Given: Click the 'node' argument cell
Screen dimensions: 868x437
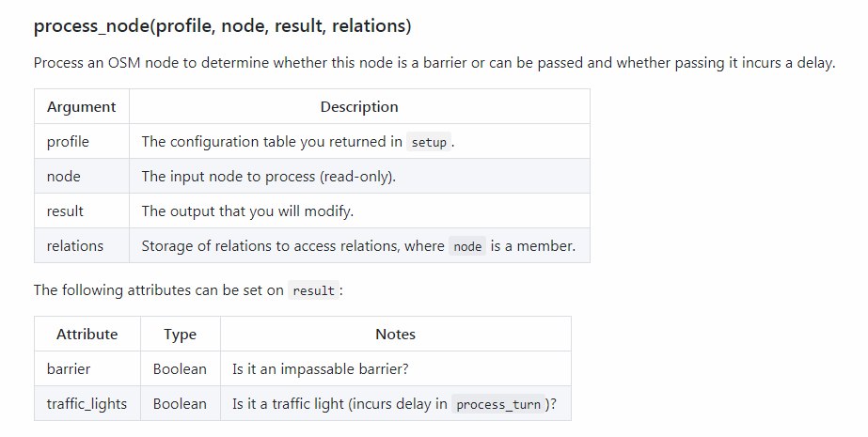Looking at the screenshot, I should pos(82,177).
